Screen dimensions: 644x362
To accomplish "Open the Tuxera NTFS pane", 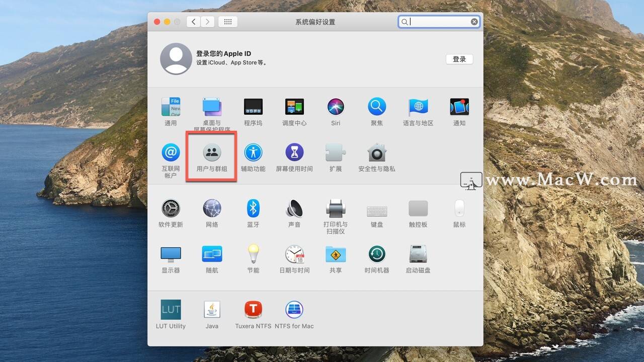I will (253, 310).
